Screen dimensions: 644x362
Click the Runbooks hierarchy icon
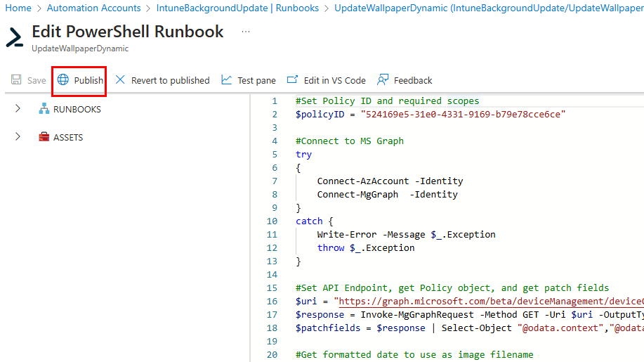pos(44,109)
